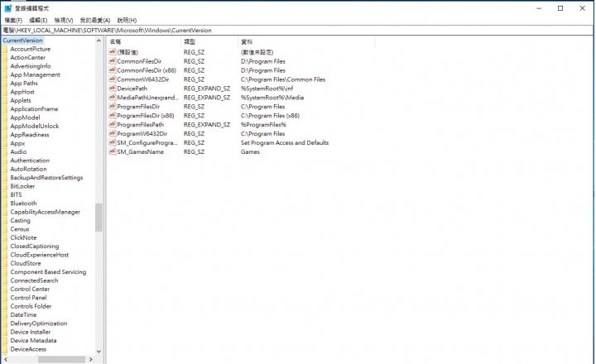Select the SM_ConfigureProgra... value name

[147, 143]
